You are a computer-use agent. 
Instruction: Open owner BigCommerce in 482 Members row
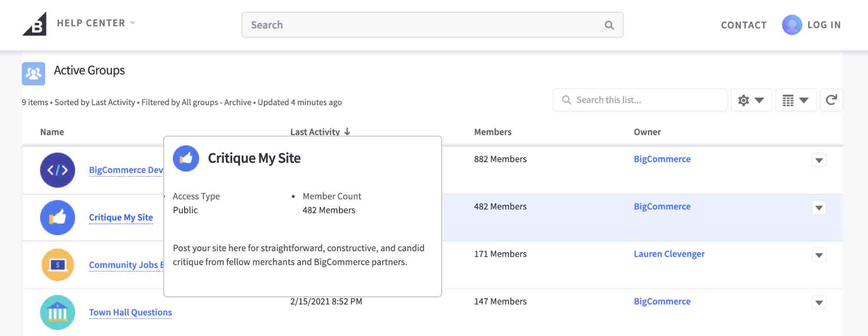(x=662, y=206)
